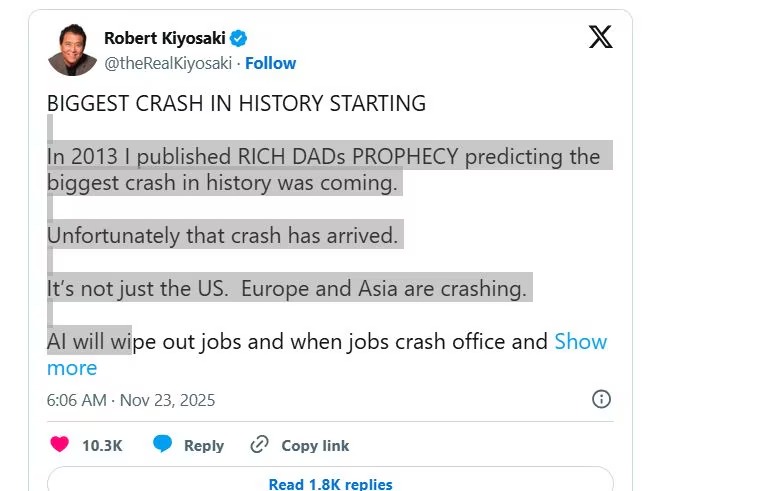This screenshot has width=760, height=491.
Task: Click the 6:06 AM Nov 23, 2025 timestamp
Action: click(131, 400)
